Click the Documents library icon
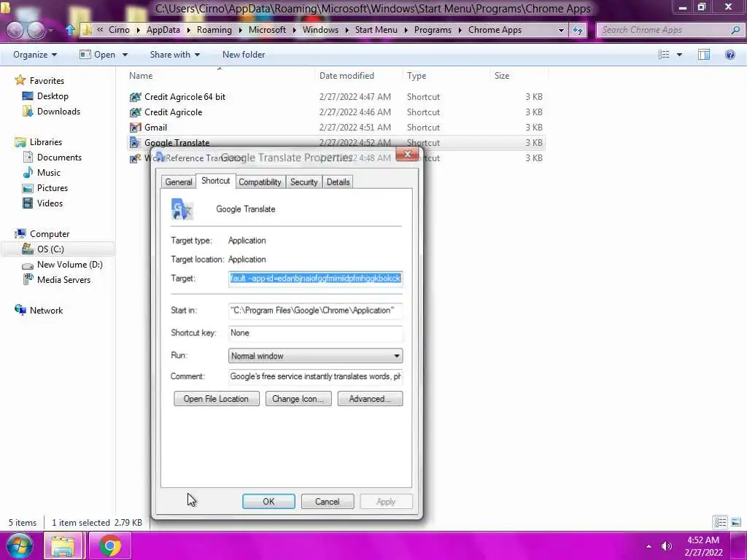The image size is (747, 560). 28,157
